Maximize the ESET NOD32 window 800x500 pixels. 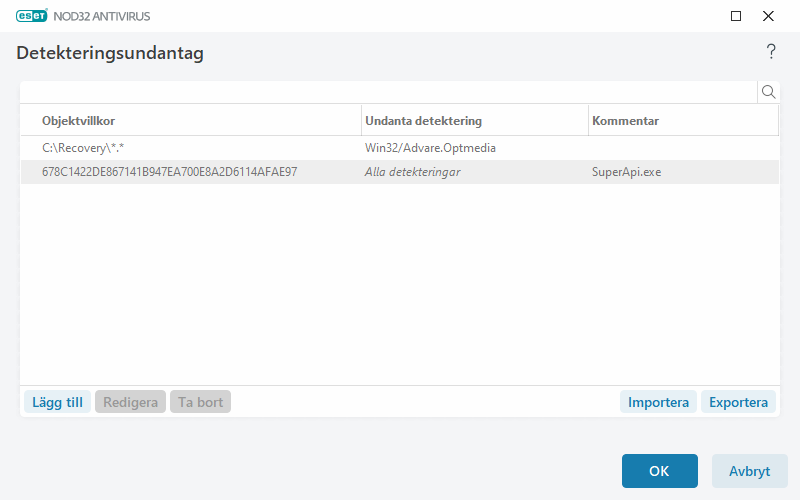coord(736,16)
